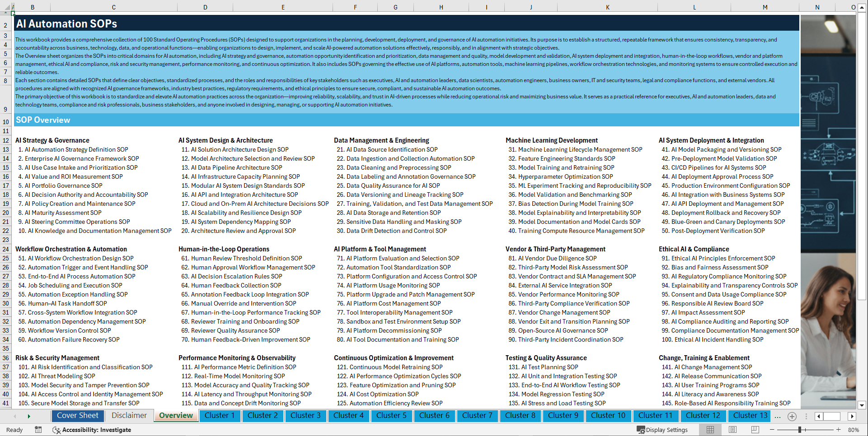Select the Page Layout view icon

point(732,429)
